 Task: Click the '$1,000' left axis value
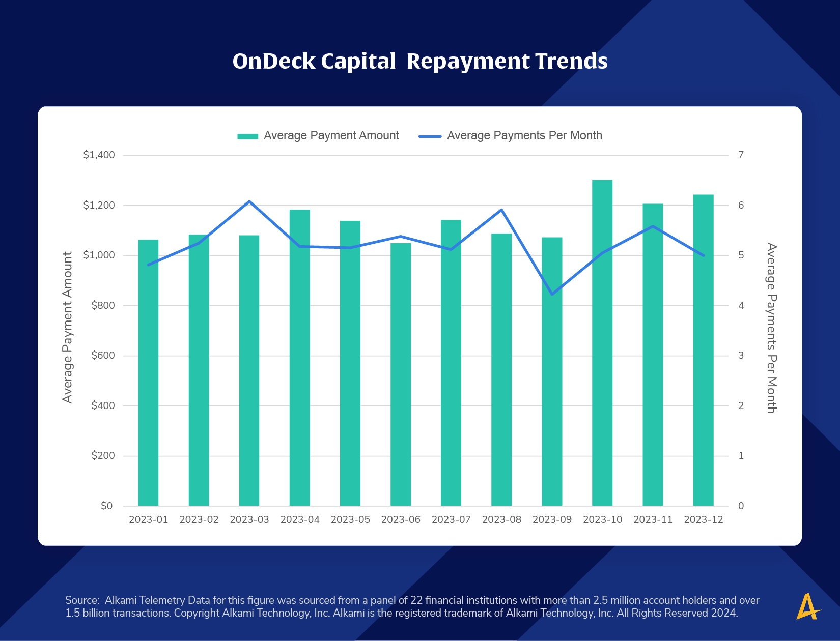99,255
